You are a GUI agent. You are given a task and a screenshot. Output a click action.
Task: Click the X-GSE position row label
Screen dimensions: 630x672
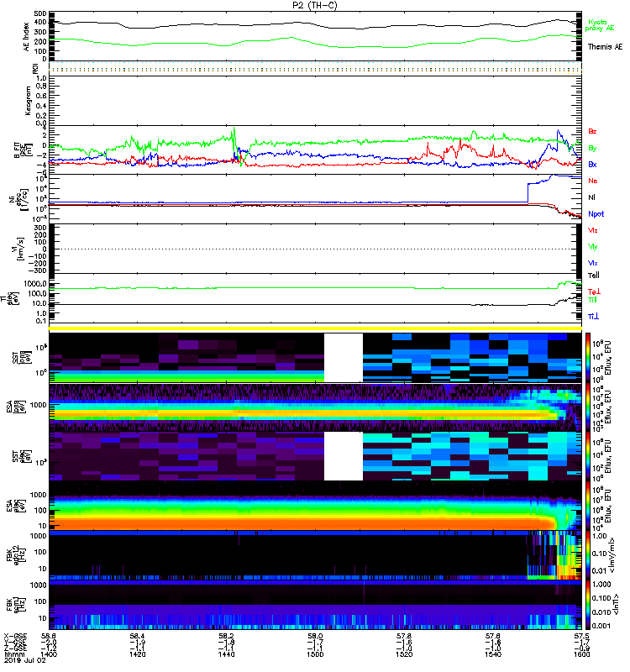click(x=15, y=637)
